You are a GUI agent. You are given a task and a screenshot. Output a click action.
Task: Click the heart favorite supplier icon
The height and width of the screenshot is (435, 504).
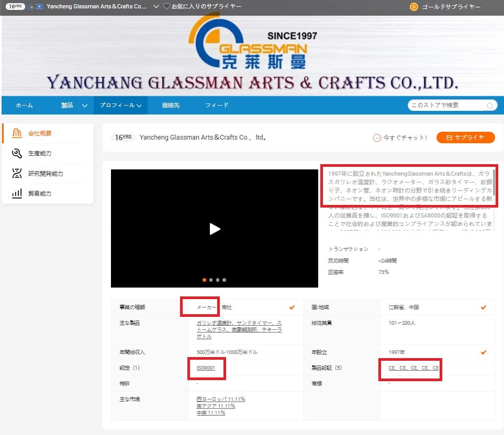[x=166, y=6]
